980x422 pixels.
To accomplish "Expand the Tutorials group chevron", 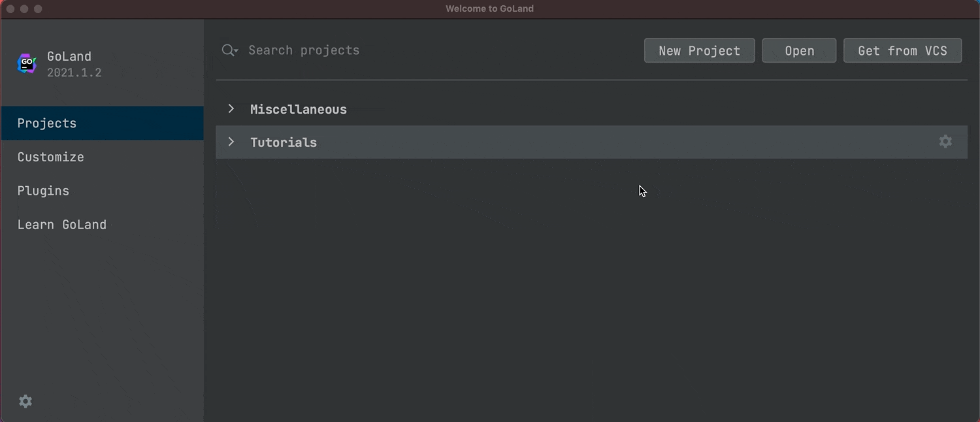I will (x=231, y=142).
